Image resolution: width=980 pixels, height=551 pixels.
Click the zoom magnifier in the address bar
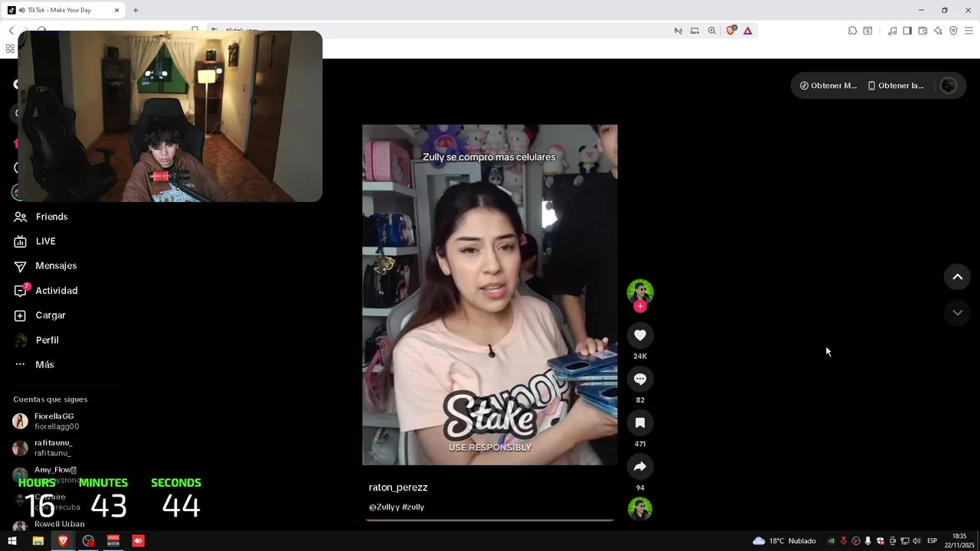712,31
